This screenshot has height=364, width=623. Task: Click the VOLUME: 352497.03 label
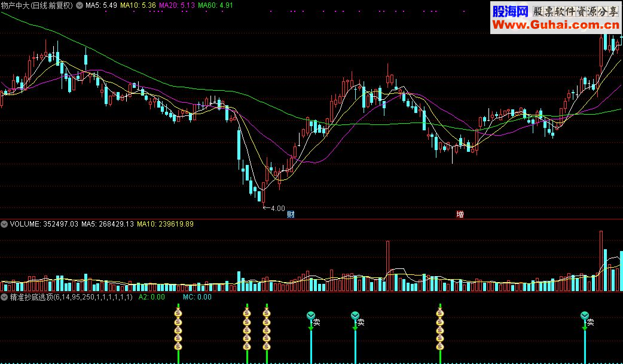click(x=44, y=224)
